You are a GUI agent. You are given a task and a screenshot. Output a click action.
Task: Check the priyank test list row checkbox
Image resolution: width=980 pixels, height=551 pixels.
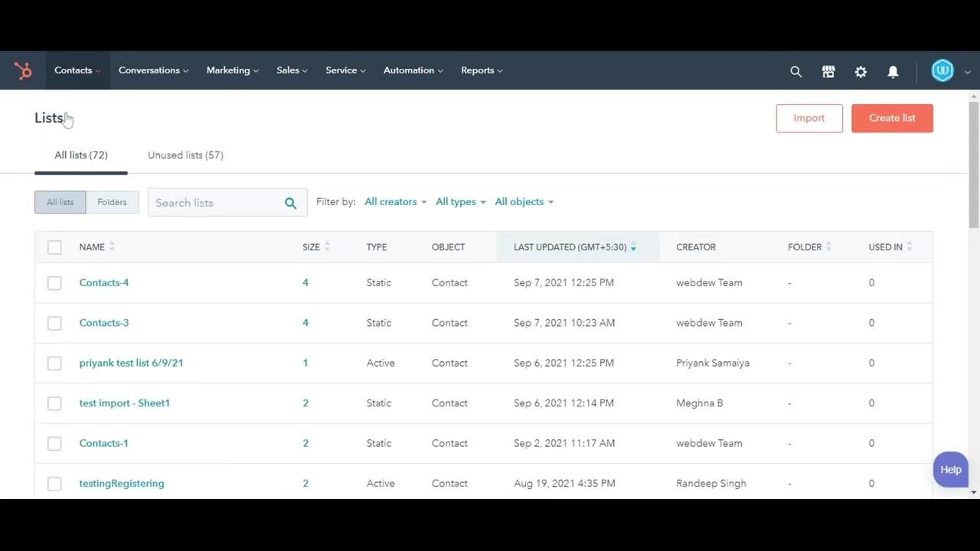tap(54, 364)
